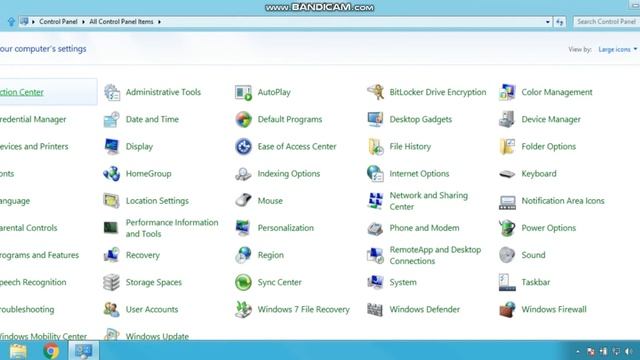
Task: Open the Windows Update link
Action: 157,336
